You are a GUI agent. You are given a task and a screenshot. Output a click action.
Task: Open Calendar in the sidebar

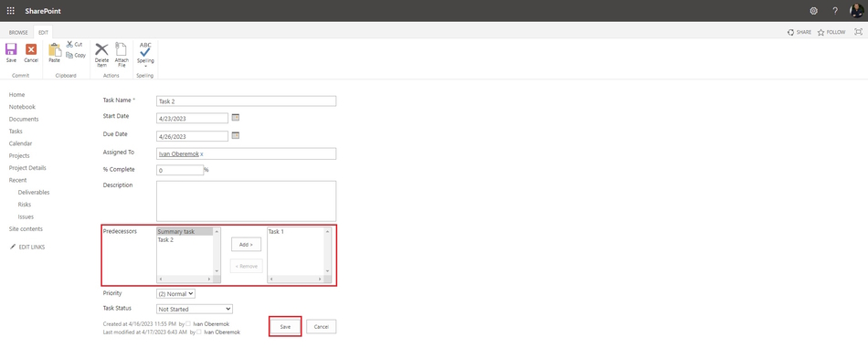tap(20, 143)
